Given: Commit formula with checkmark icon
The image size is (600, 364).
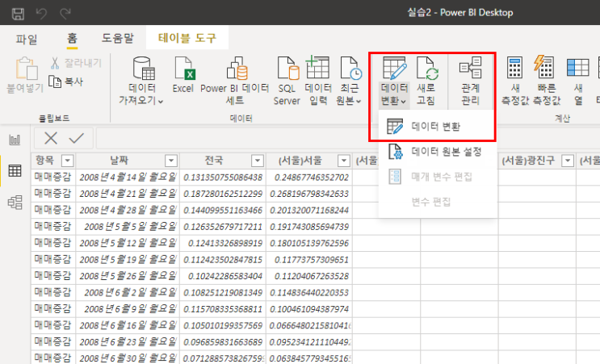Looking at the screenshot, I should (x=77, y=138).
